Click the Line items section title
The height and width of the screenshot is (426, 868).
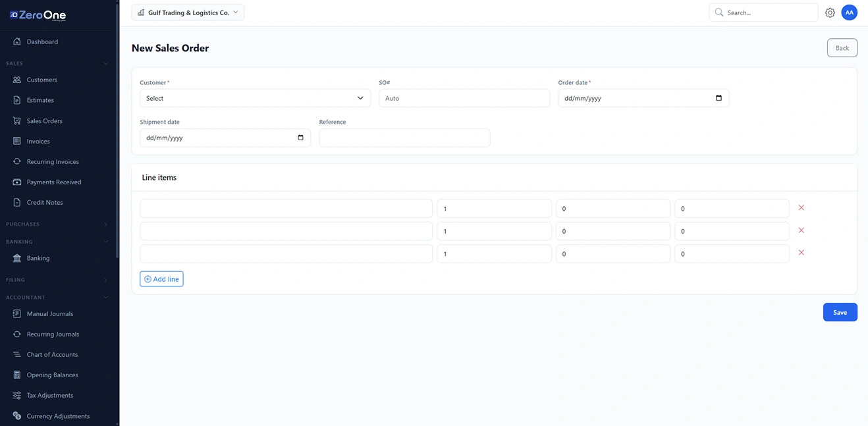point(159,177)
